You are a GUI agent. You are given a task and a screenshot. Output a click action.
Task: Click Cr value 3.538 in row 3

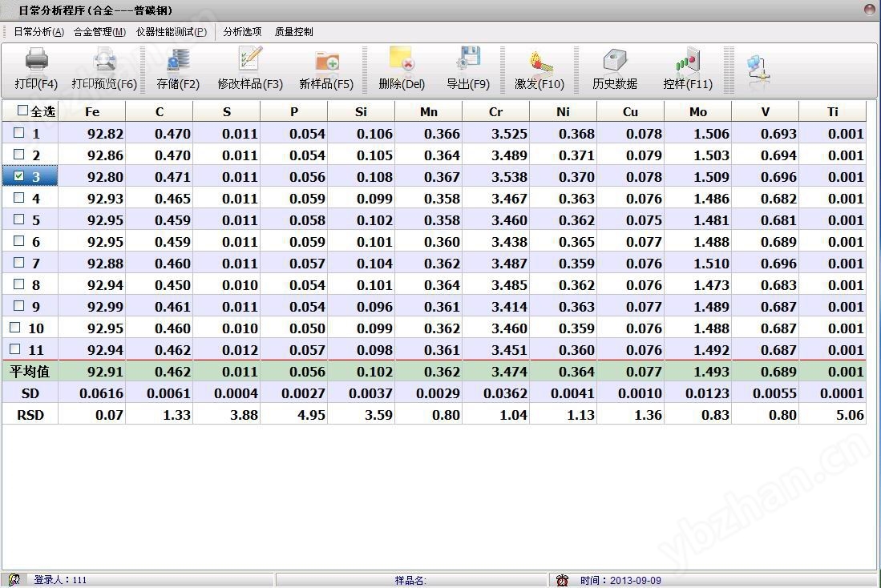click(509, 177)
